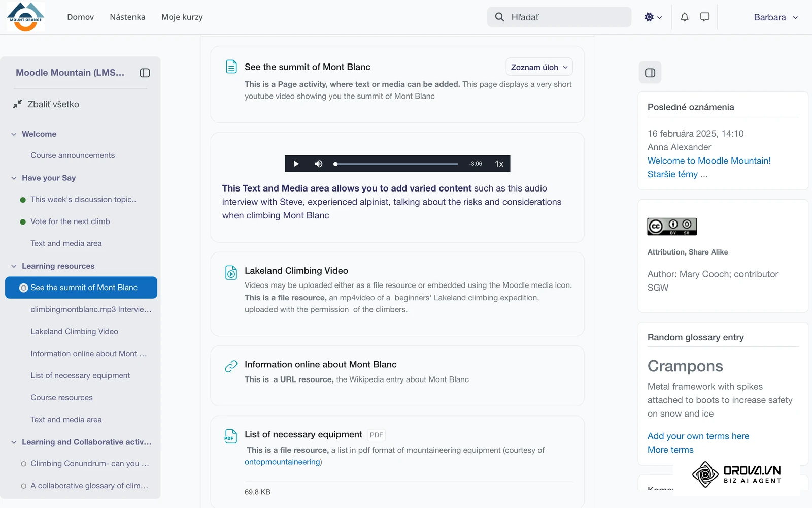Click the URL link icon for Mont Blanc info

(x=231, y=366)
